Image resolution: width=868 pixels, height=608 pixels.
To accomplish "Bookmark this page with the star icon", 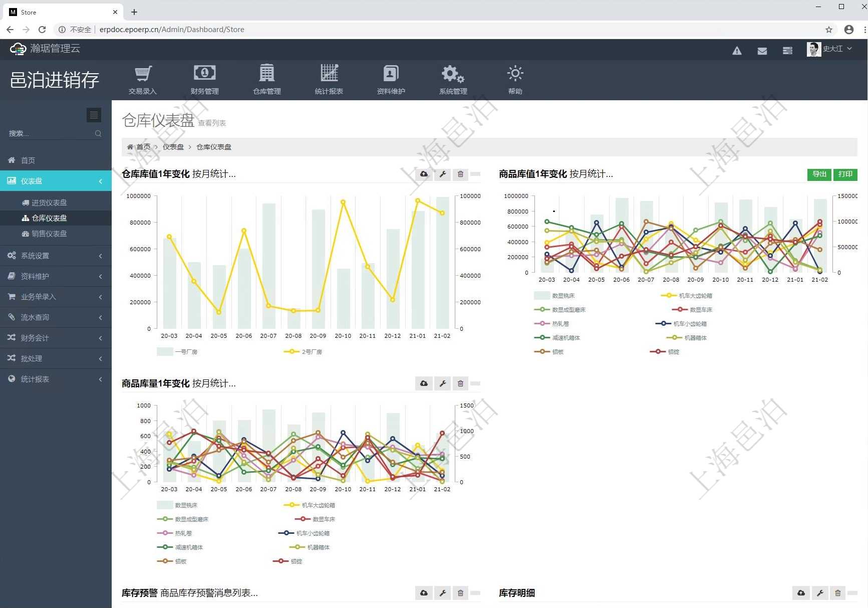I will (829, 30).
